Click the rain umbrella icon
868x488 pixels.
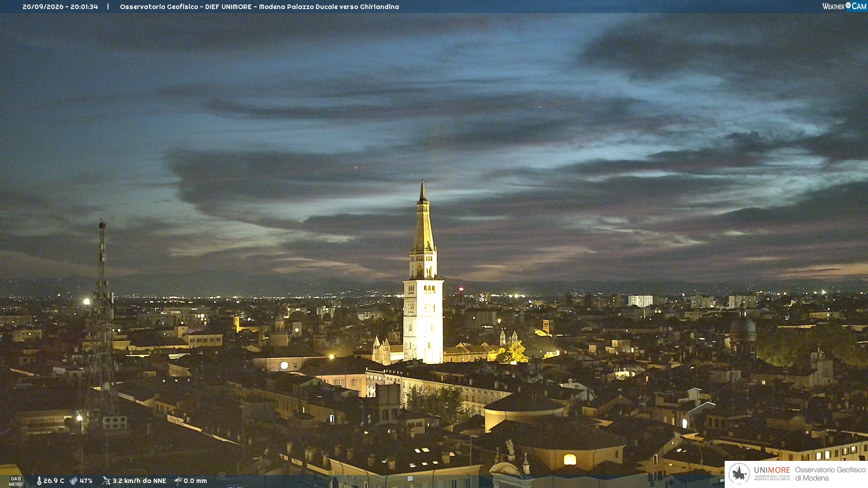[x=178, y=481]
